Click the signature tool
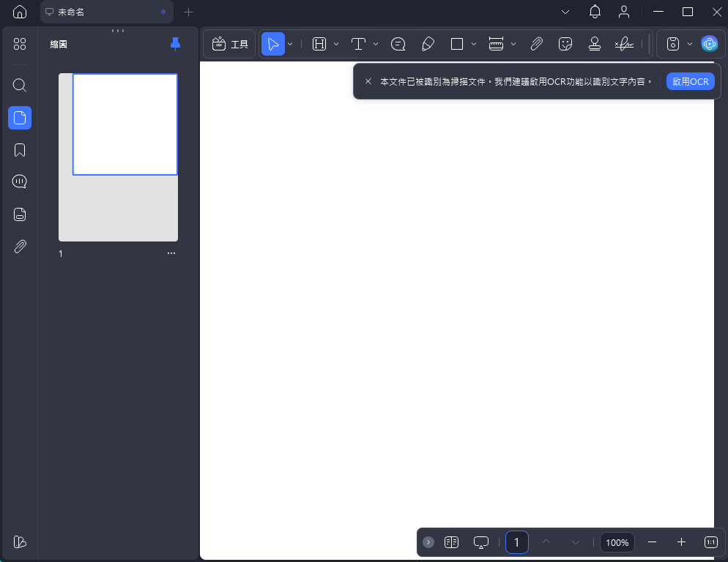Screen dimensions: 728x562 click(x=624, y=44)
